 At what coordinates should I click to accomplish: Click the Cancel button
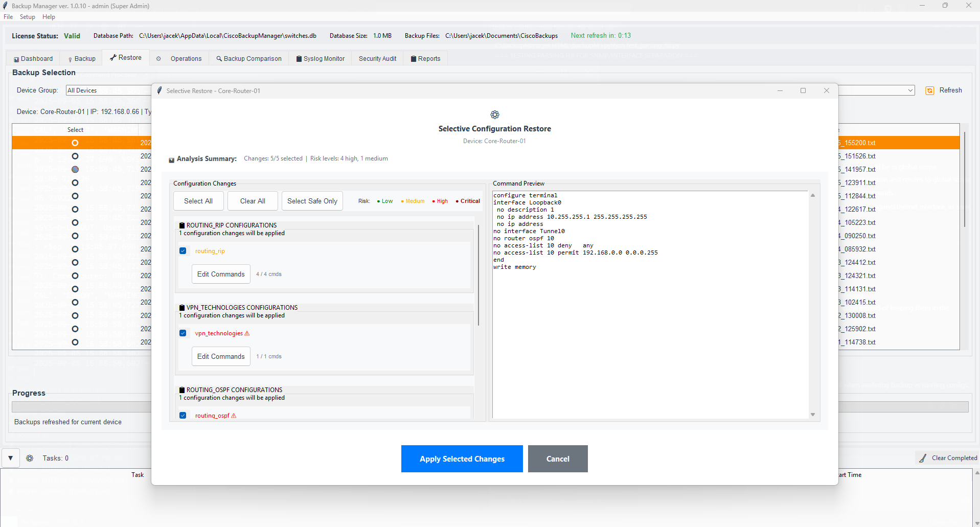pos(558,459)
